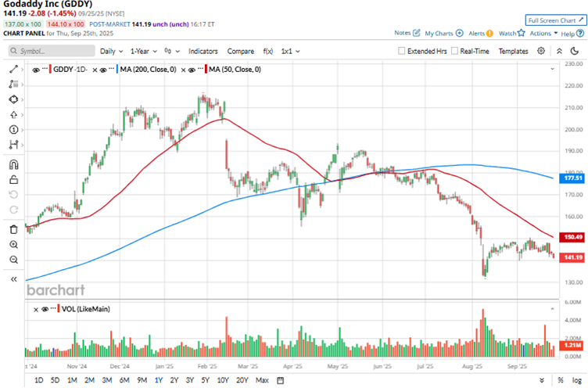Open the circled number label tool

13,130
